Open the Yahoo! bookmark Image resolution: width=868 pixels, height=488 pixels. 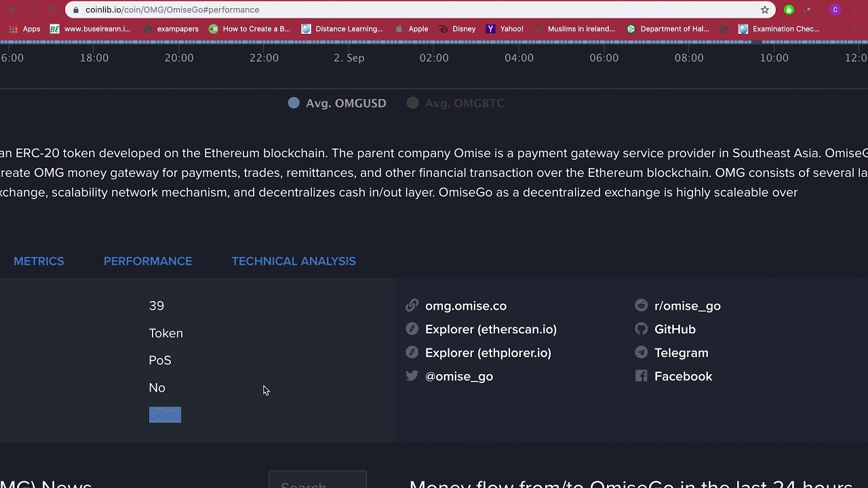(x=505, y=29)
